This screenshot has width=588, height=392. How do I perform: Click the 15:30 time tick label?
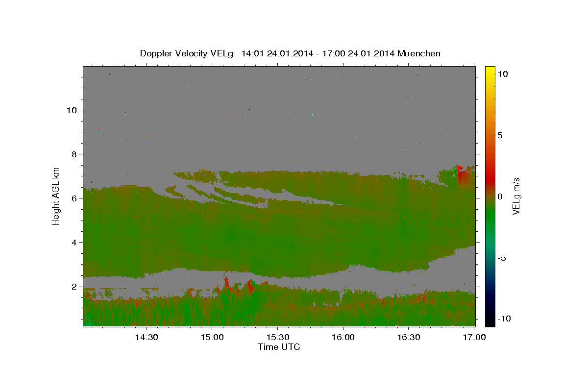[x=277, y=338]
